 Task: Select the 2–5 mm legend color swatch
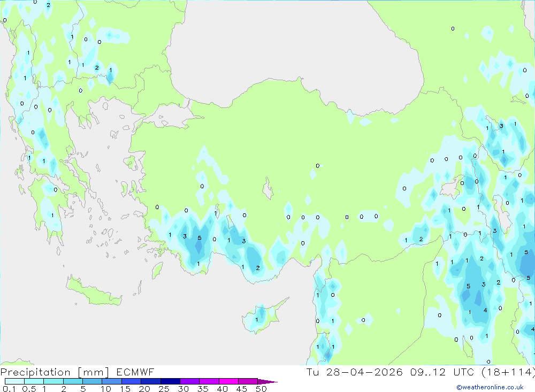73,381
